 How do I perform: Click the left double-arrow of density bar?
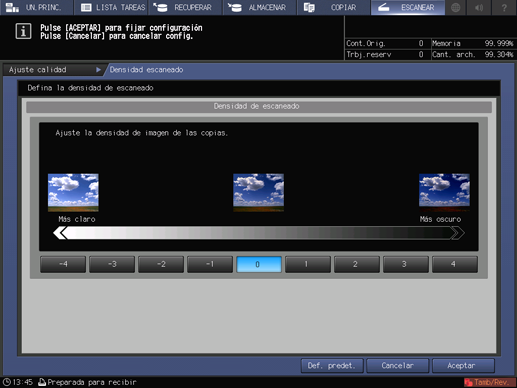point(60,233)
